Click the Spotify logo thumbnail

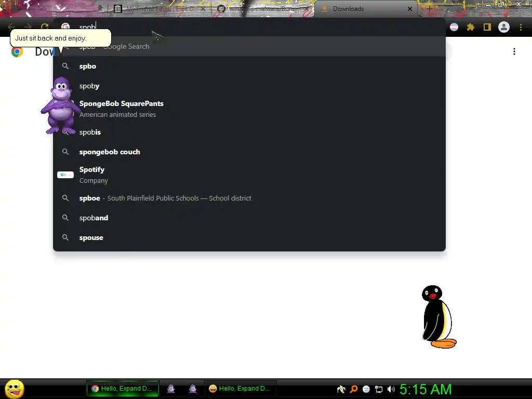coord(65,175)
